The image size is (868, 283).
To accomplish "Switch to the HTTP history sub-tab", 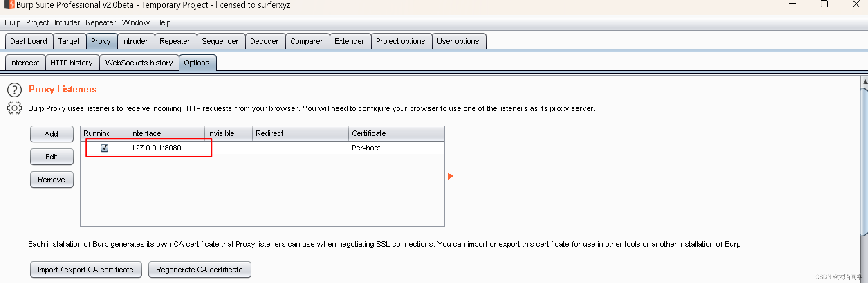I will [x=72, y=63].
